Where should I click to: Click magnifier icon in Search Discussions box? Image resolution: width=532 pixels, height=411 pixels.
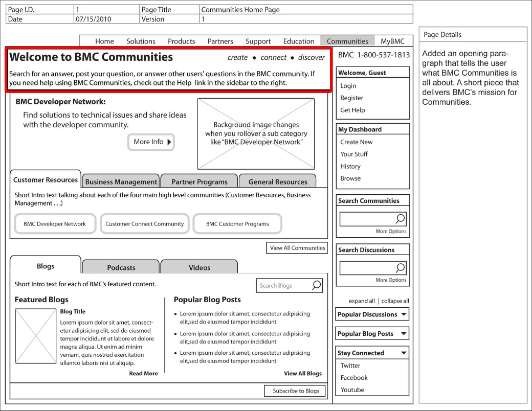pyautogui.click(x=401, y=268)
